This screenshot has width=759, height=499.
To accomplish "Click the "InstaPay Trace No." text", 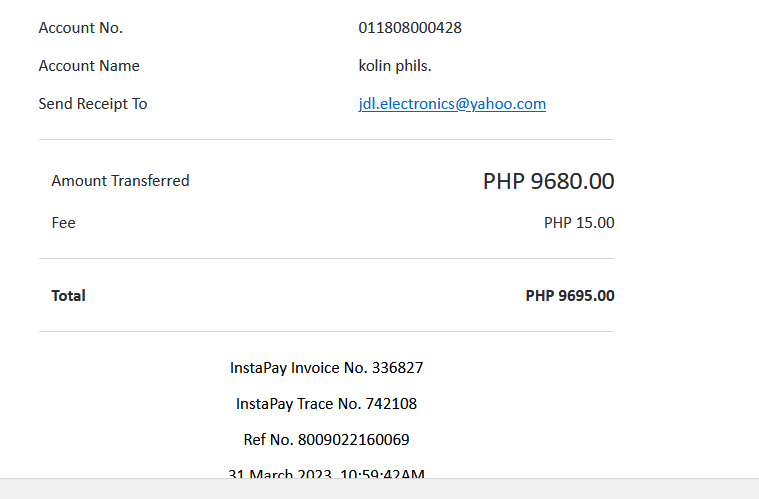I will 301,404.
